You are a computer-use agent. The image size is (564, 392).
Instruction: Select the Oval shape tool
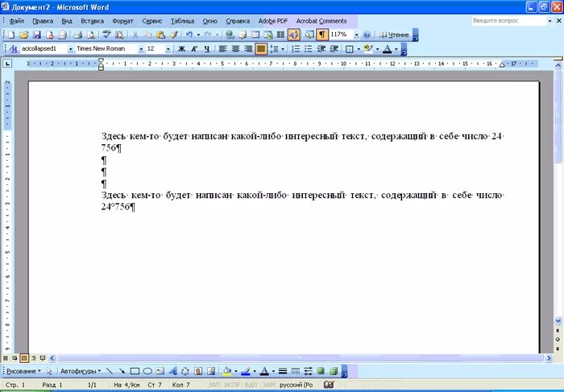[147, 371]
